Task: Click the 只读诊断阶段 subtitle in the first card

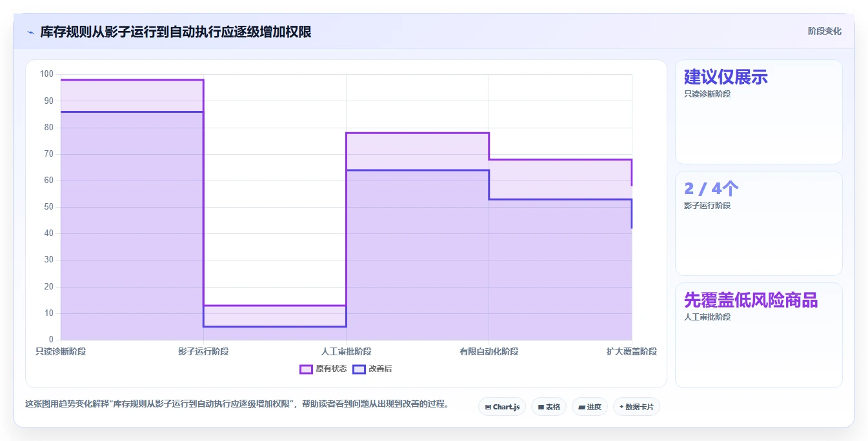Action: click(x=707, y=94)
